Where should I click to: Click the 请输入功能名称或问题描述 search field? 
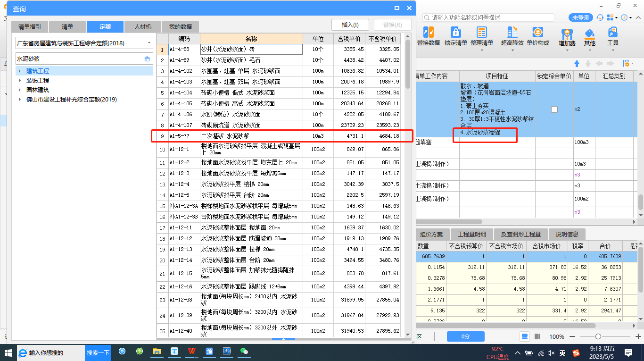point(488,17)
